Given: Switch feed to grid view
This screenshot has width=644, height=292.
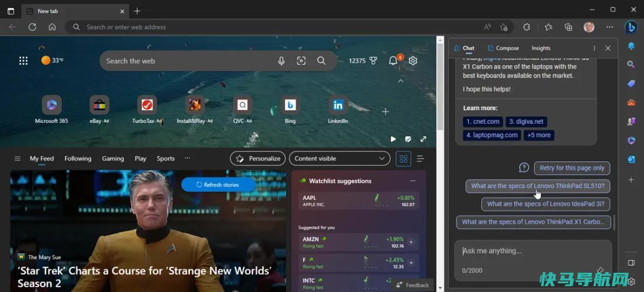Looking at the screenshot, I should 404,159.
